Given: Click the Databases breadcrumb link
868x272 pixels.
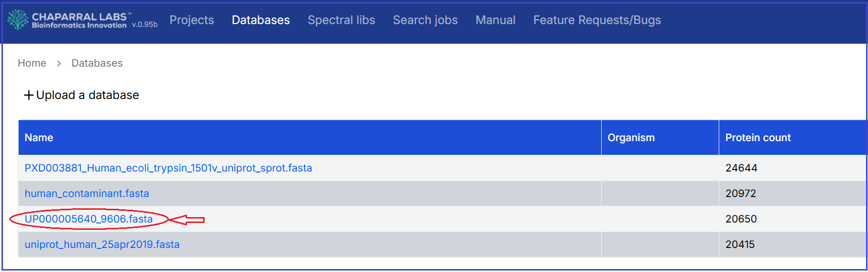Looking at the screenshot, I should (97, 63).
